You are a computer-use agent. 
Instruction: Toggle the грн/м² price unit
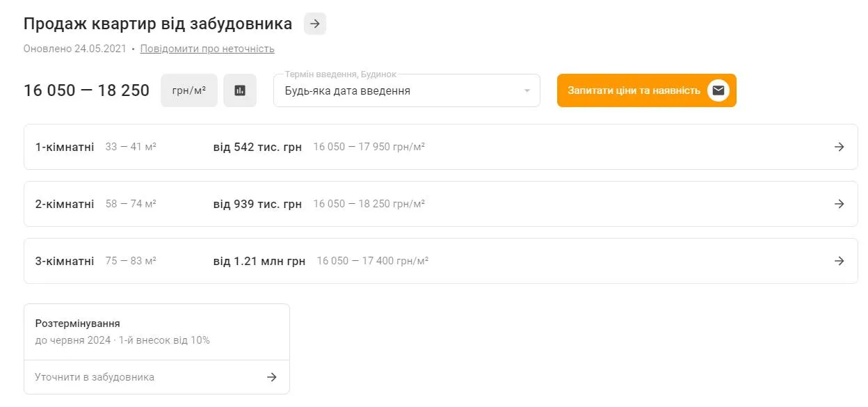click(x=188, y=90)
